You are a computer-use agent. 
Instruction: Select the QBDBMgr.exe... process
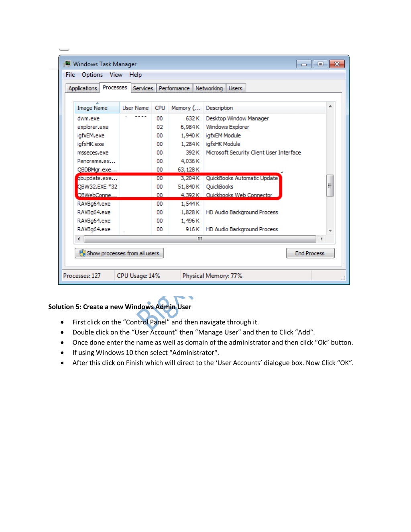click(200, 169)
